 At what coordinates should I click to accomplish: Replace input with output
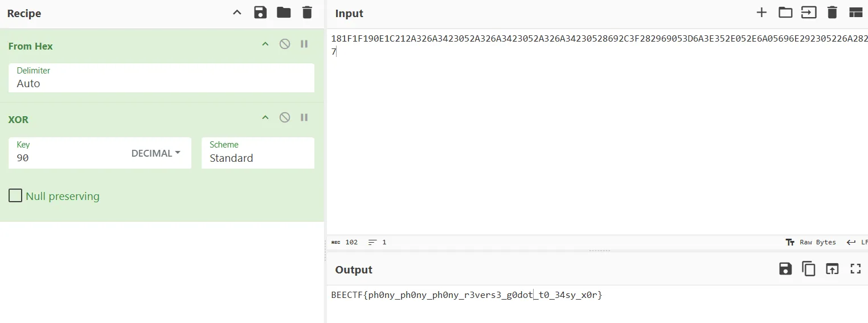832,269
